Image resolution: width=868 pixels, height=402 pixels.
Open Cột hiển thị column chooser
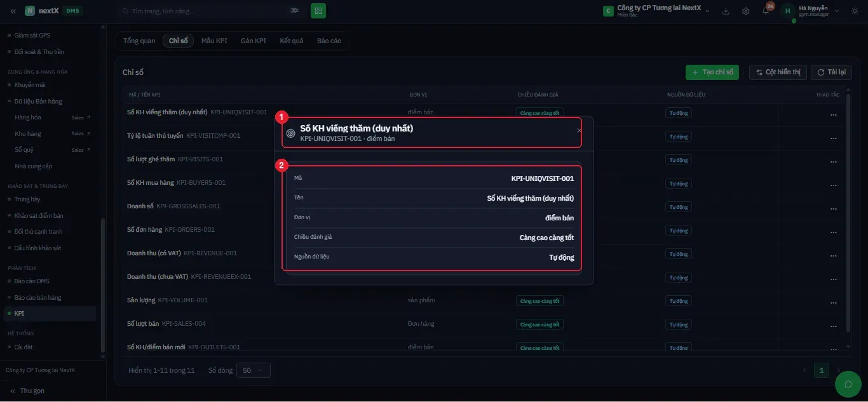click(778, 72)
